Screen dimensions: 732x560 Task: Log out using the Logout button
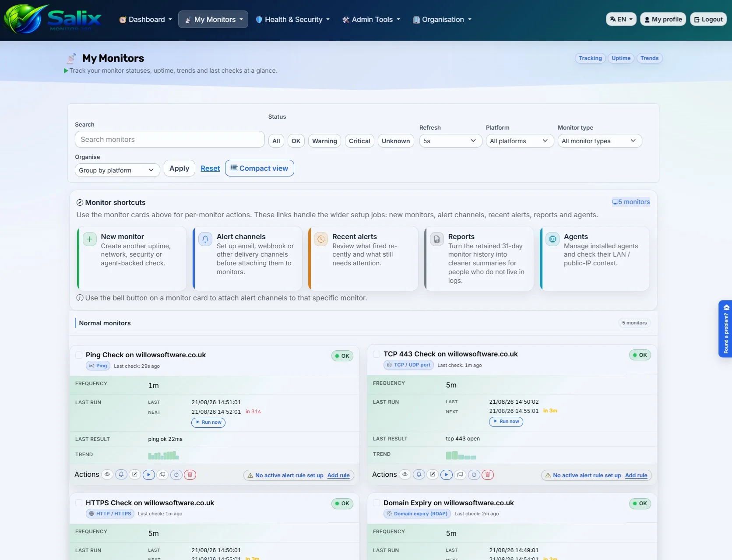pyautogui.click(x=708, y=19)
